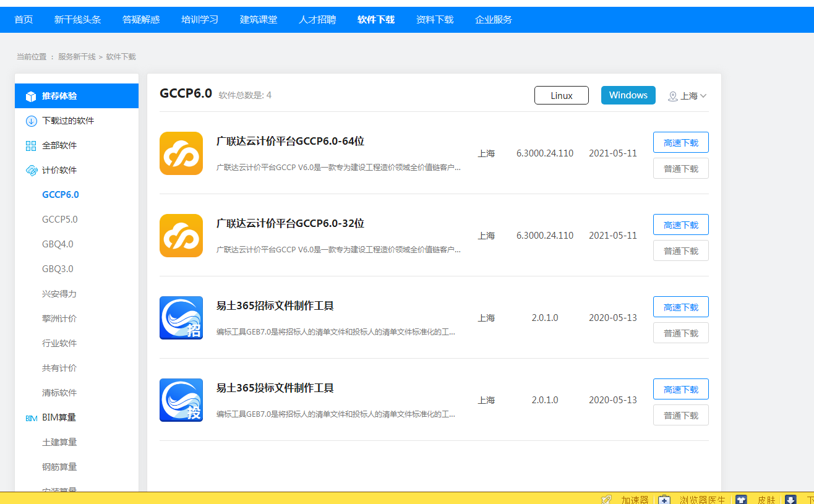Screen dimensions: 814x504
Task: Click the 易土365投标文件制作工具 app icon
Action: click(x=181, y=400)
